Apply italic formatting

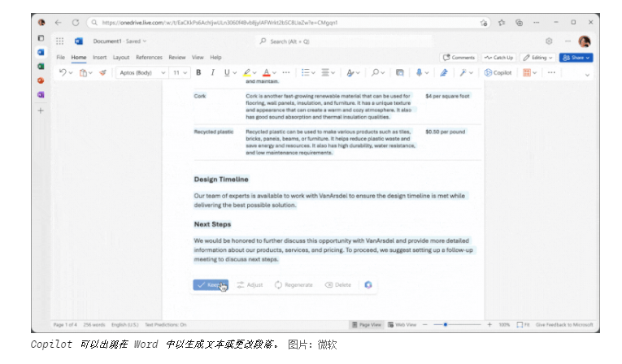pos(213,72)
